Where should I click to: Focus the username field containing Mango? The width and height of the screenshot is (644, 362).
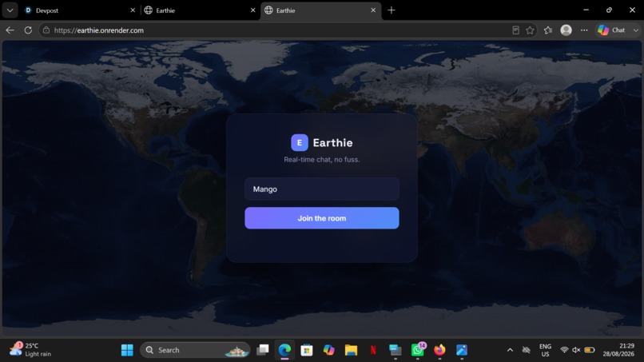(321, 189)
